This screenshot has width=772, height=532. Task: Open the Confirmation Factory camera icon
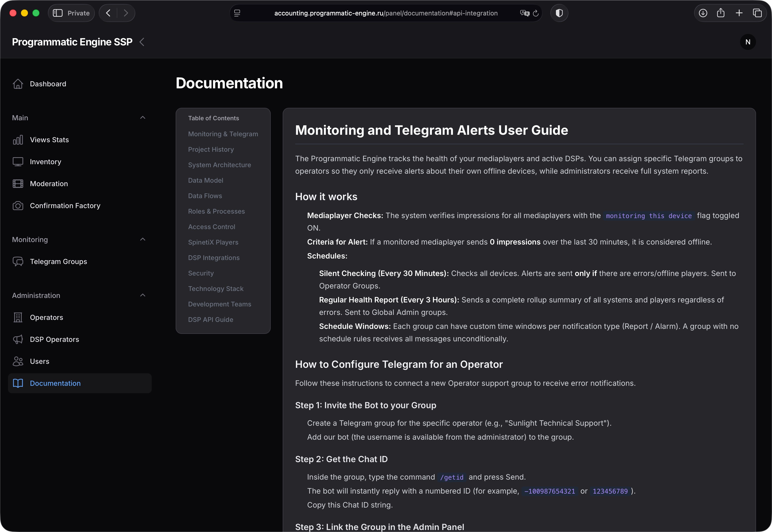18,206
